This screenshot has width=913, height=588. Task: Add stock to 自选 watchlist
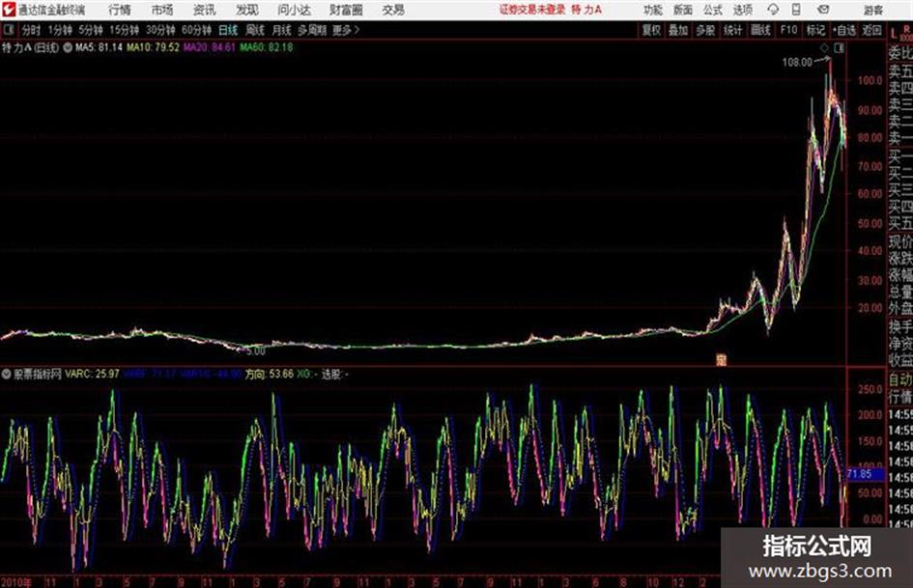[843, 30]
